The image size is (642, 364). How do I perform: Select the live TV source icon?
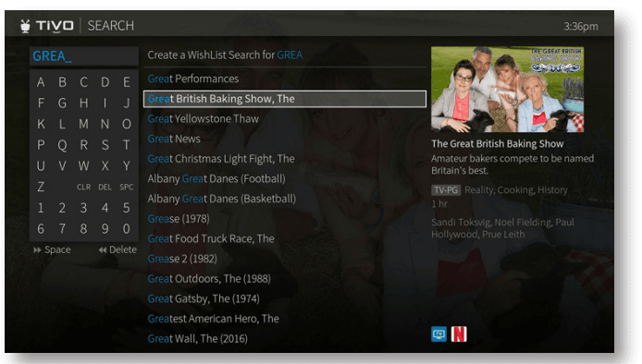point(438,334)
